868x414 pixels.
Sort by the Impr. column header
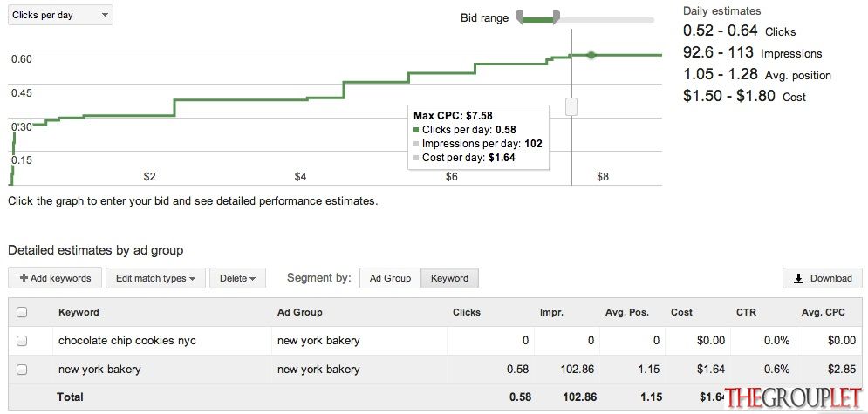[551, 312]
